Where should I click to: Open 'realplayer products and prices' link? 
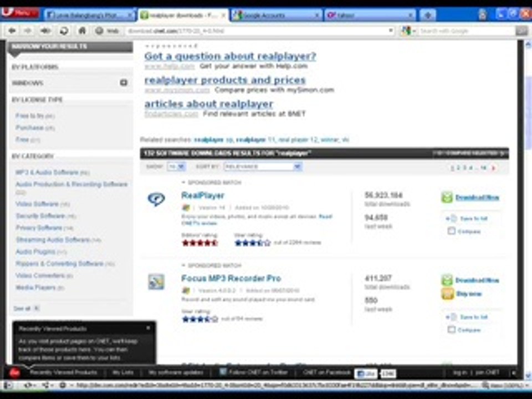tap(225, 80)
